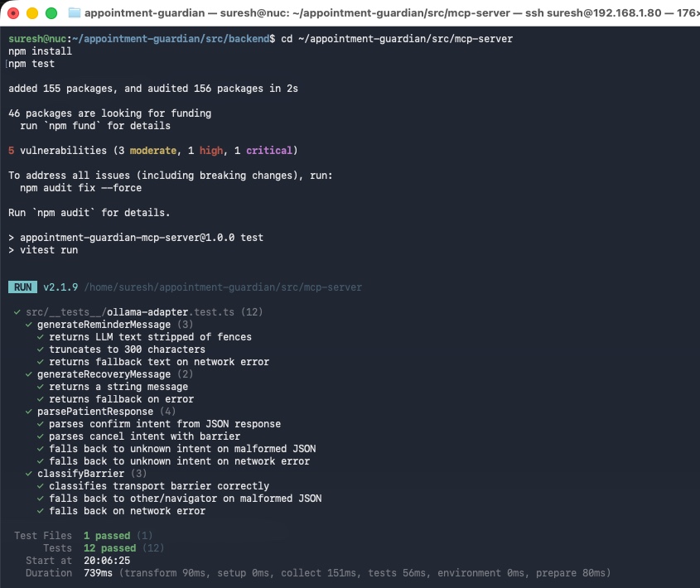
Task: Click checkmark next to parsePatientResponse
Action: 29,412
